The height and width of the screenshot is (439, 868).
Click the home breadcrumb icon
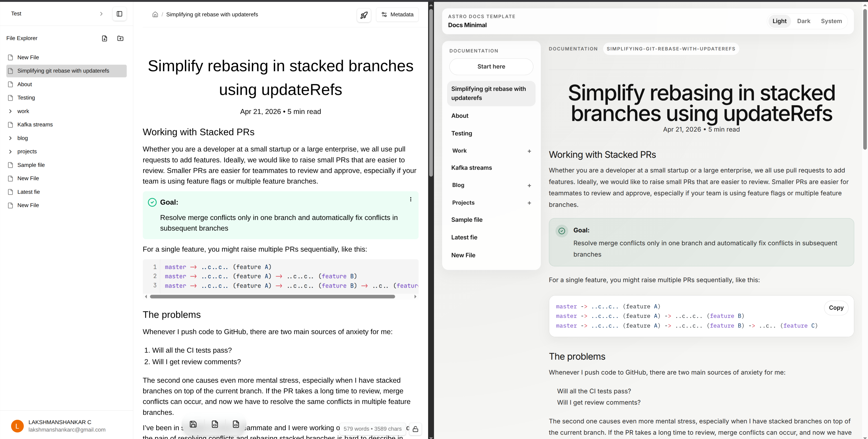point(155,14)
